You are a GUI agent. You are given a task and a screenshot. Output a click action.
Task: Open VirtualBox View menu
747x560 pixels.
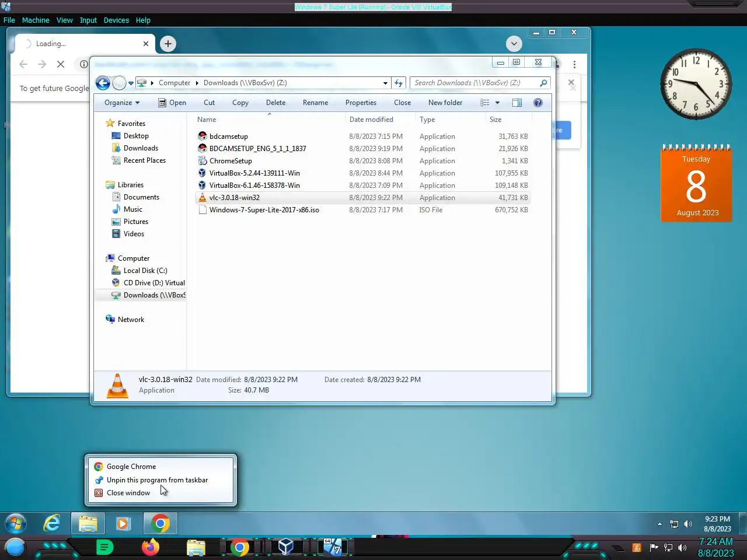pos(65,20)
